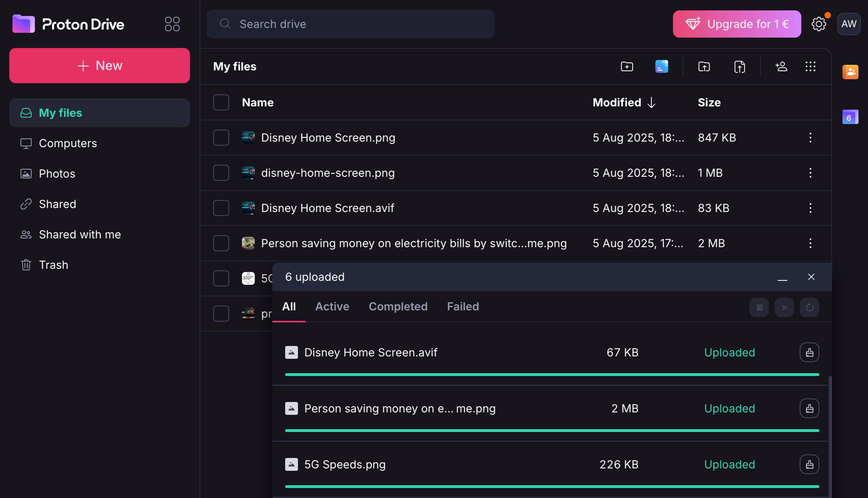Pause all uploads in the transfer manager
Image resolution: width=868 pixels, height=498 pixels.
point(759,307)
